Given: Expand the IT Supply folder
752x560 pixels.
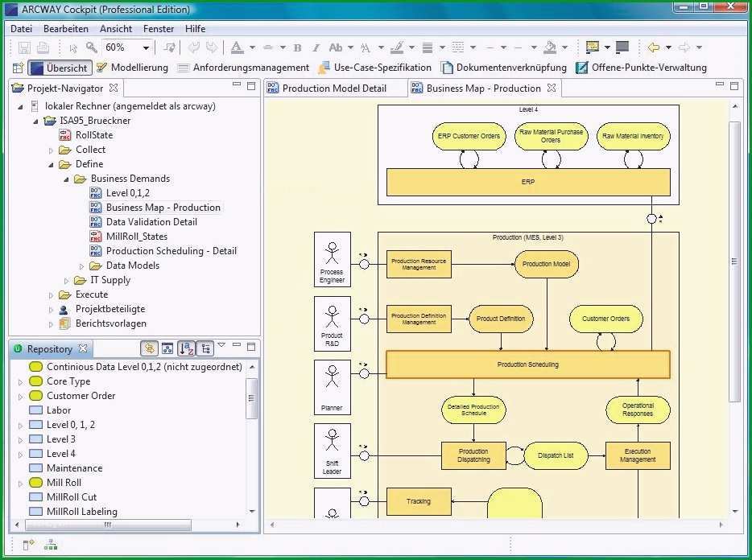Looking at the screenshot, I should pos(66,281).
